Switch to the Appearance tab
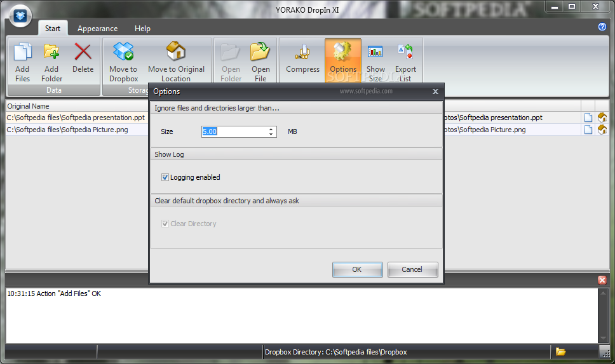This screenshot has width=615, height=364. tap(97, 28)
